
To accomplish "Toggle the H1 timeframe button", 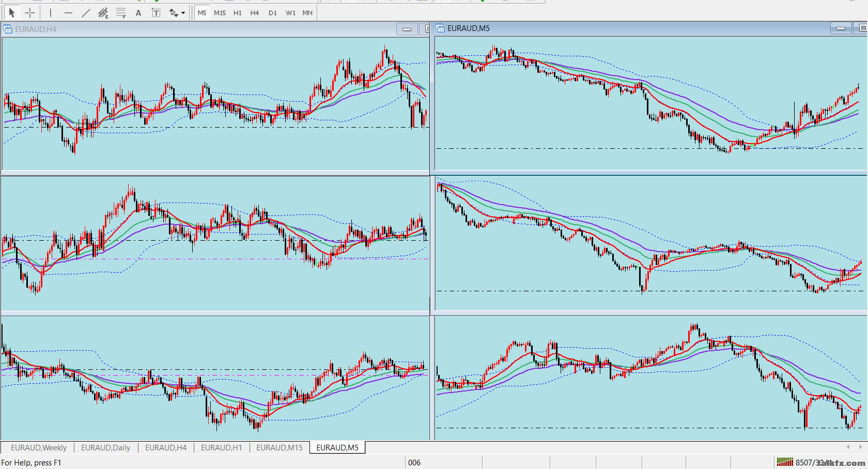I will tap(238, 13).
